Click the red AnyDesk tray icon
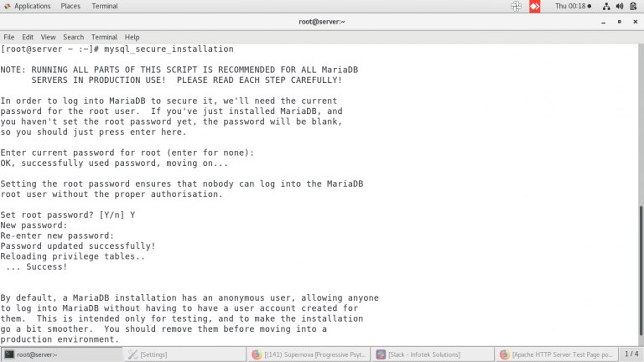This screenshot has width=644, height=362. point(535,6)
